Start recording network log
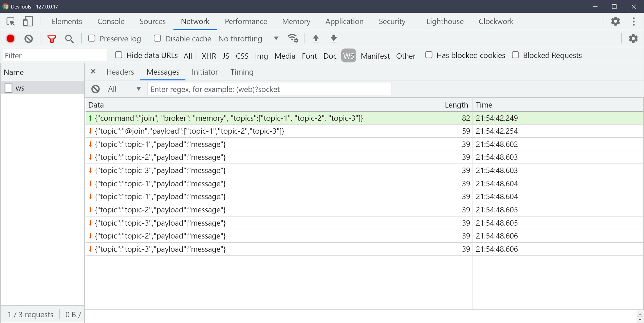Screen dimensions: 644x323 pos(10,38)
